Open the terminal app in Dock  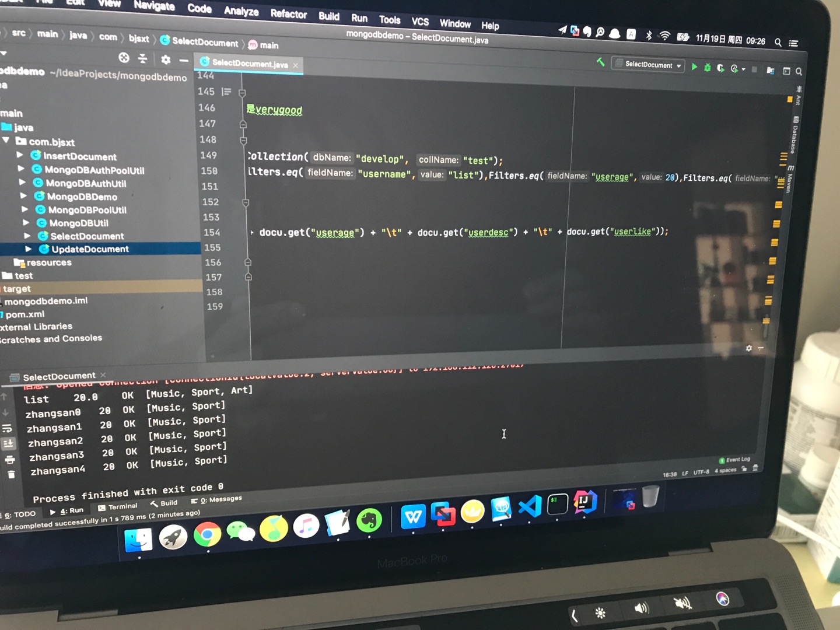coord(557,504)
